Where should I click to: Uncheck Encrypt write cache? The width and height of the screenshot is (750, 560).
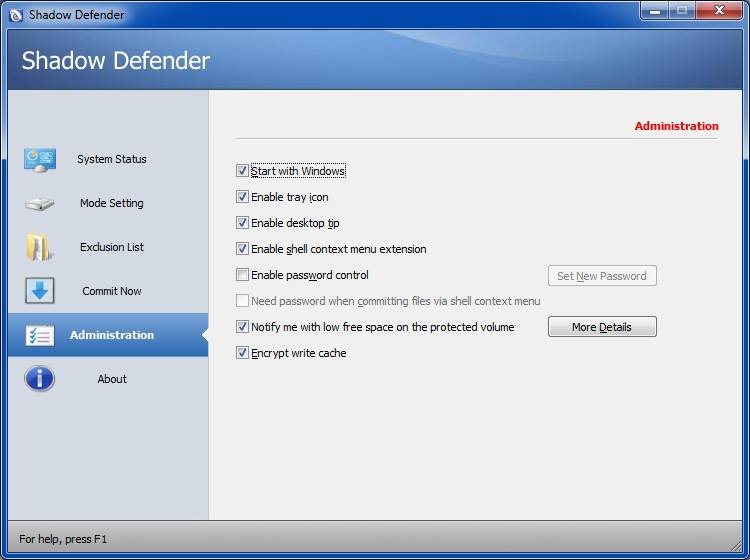tap(243, 353)
